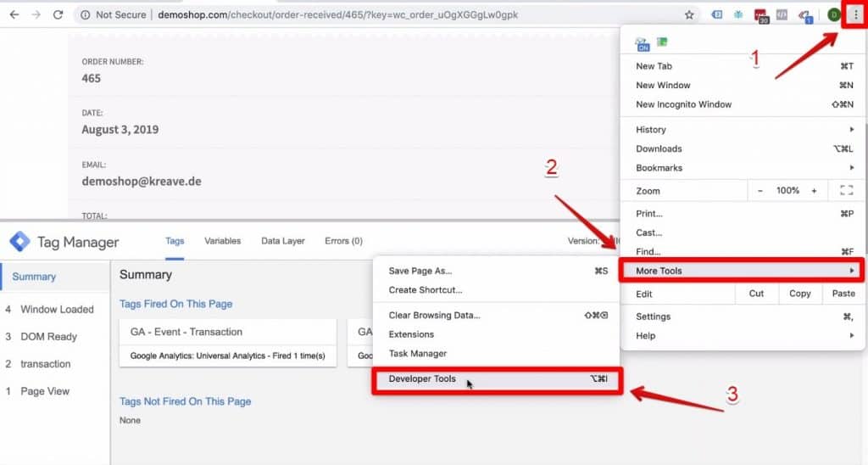Screen dimensions: 868x465
Task: Click the 100% zoom value
Action: click(x=787, y=191)
